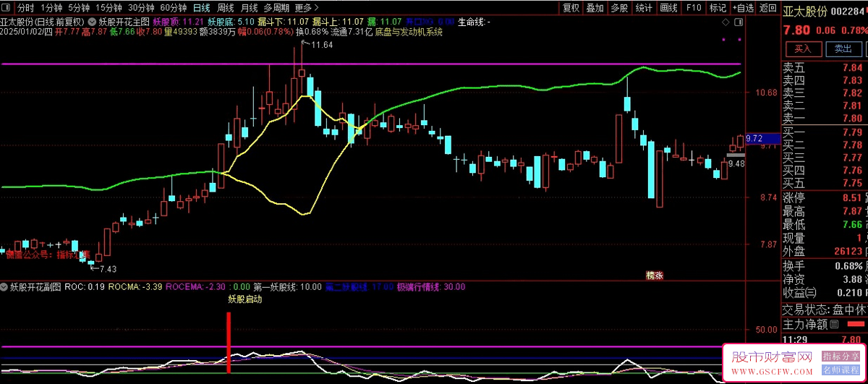Image resolution: width=868 pixels, height=384 pixels.
Task: Select the 5分钟 period
Action: 79,8
